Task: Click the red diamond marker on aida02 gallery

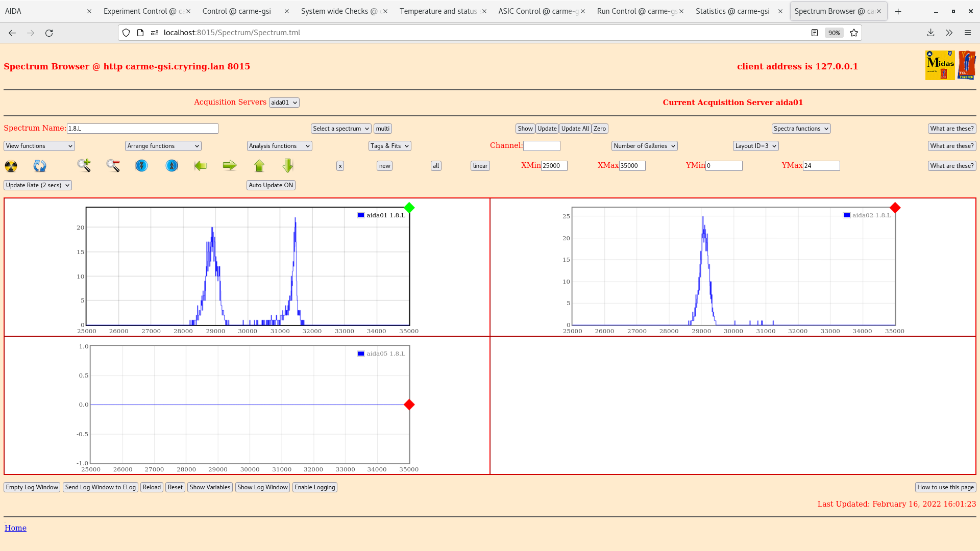Action: 895,208
